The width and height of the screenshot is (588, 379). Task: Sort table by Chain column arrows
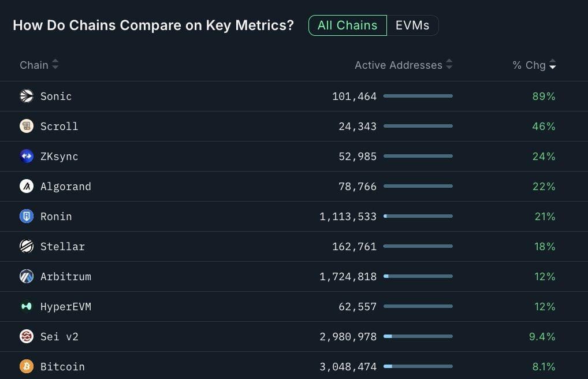click(x=55, y=65)
